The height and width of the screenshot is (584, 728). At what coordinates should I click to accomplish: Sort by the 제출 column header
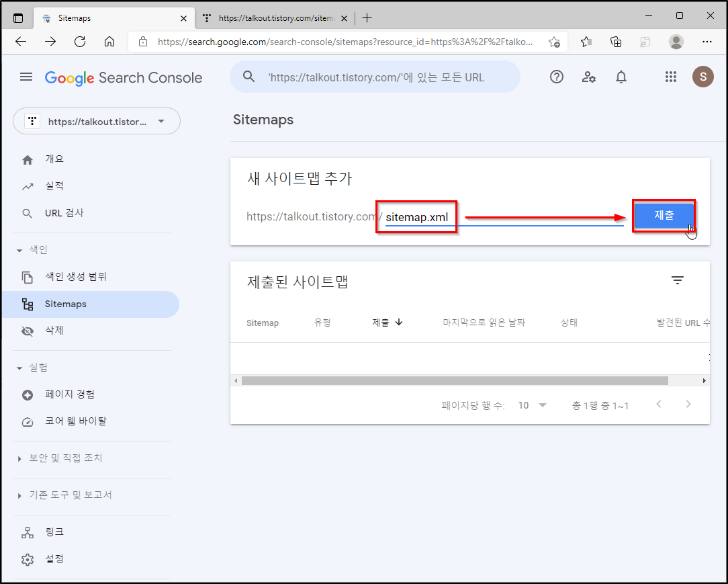388,323
